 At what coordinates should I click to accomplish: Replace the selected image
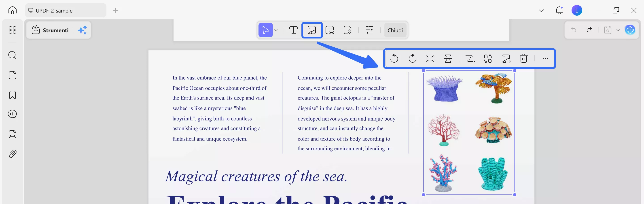[x=488, y=59]
